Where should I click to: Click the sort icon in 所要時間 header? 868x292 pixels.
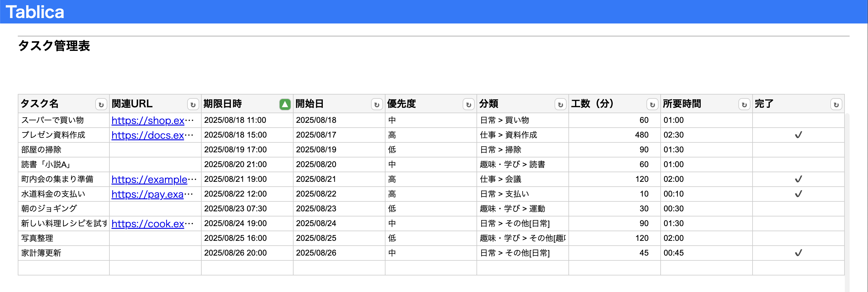coord(744,105)
